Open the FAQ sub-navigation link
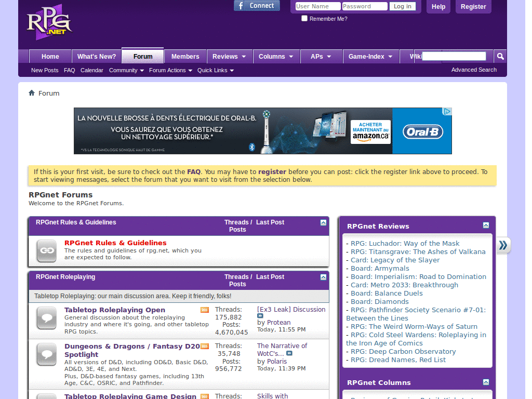Viewport: 532px width, 399px height. click(70, 70)
